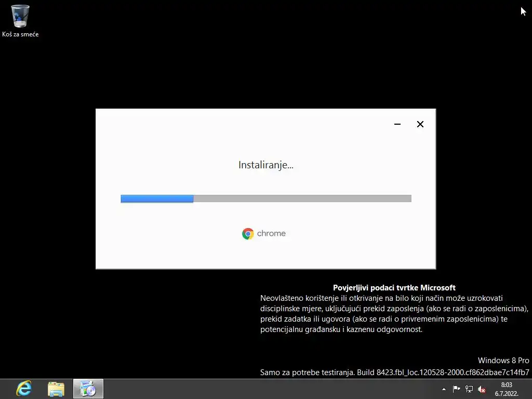Open File Explorer from the taskbar

(x=56, y=389)
